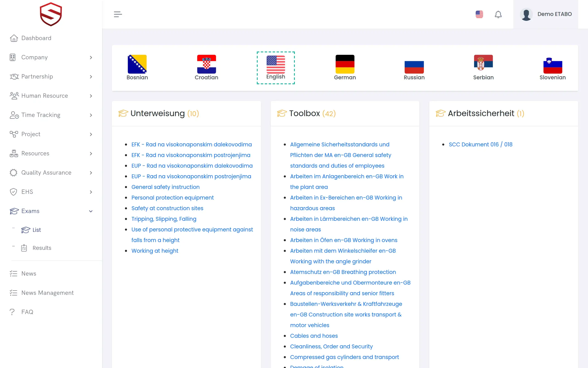Collapse the Exams menu chevron
The image size is (588, 368).
tap(91, 211)
